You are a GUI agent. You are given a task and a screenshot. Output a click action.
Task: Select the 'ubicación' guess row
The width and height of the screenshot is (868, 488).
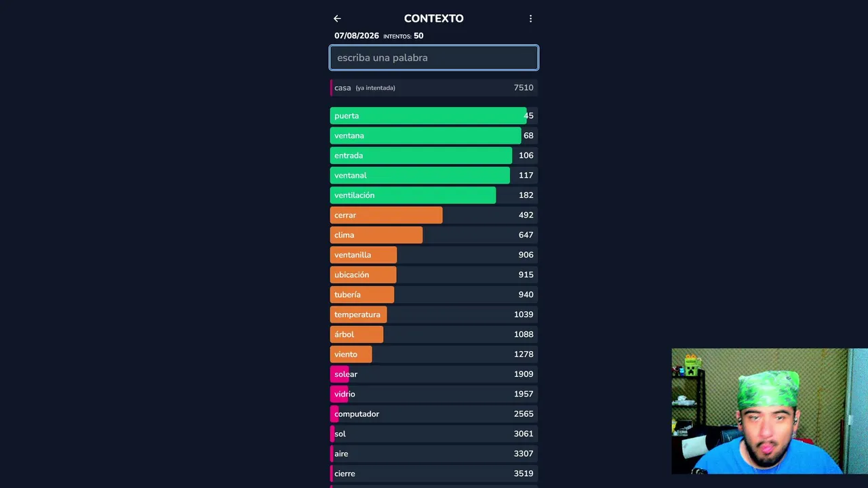[434, 274]
